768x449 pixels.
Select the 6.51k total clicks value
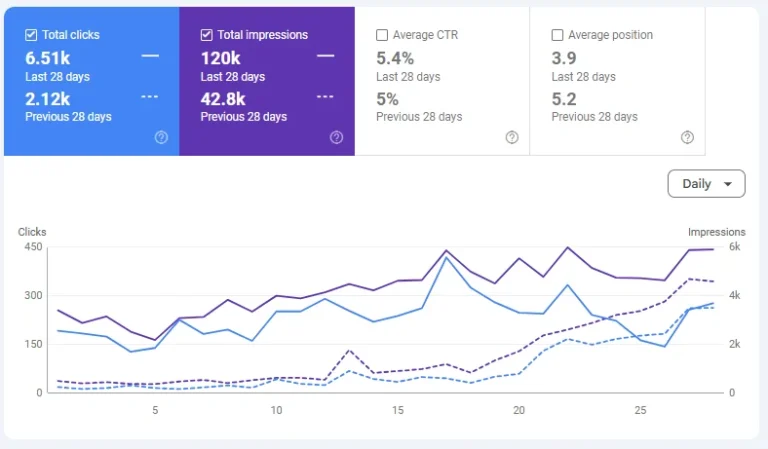pos(47,57)
